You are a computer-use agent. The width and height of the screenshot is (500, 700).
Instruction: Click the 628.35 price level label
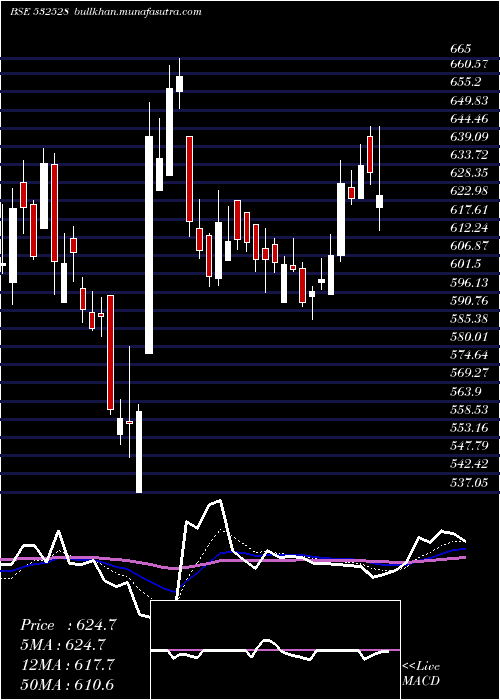469,173
